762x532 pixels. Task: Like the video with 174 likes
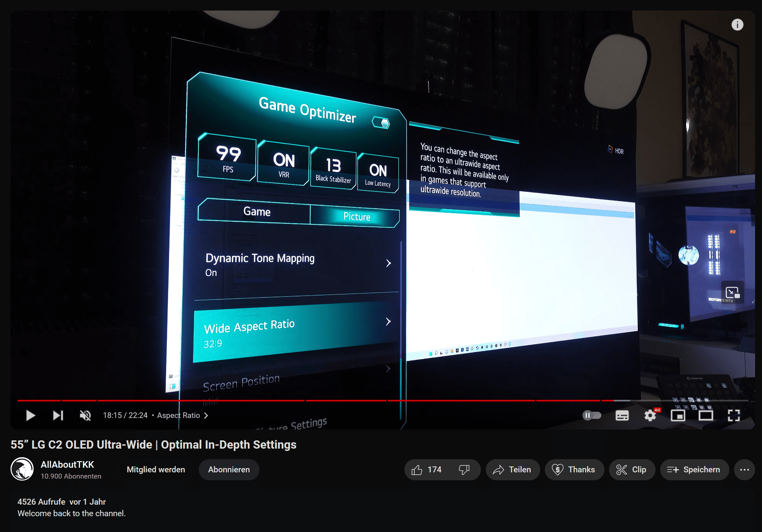click(426, 469)
